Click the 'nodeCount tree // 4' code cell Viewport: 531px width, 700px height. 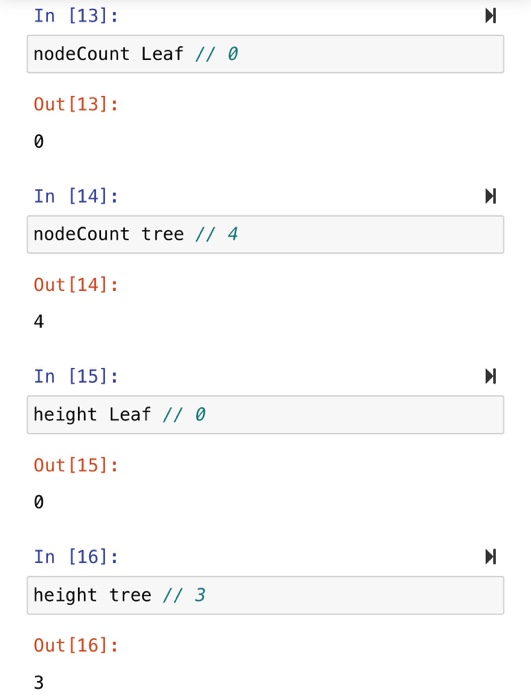coord(265,234)
